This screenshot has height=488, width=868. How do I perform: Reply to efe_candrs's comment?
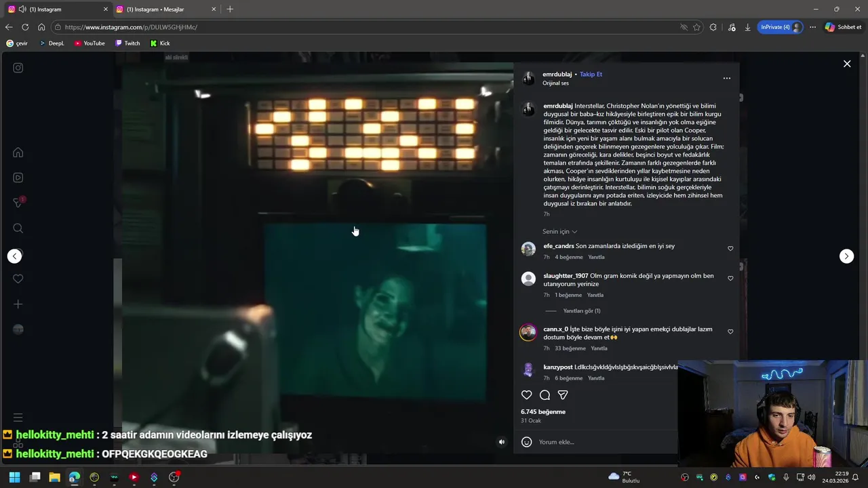(596, 258)
